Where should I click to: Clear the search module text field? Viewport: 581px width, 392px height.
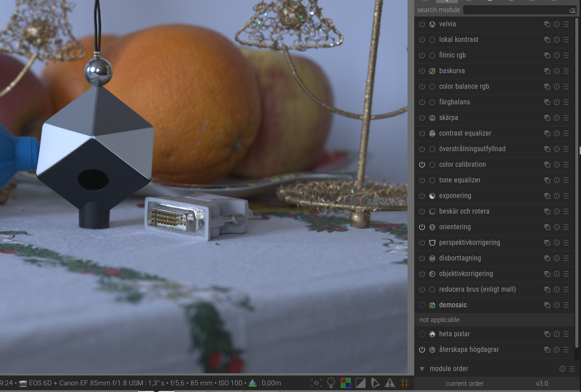572,10
